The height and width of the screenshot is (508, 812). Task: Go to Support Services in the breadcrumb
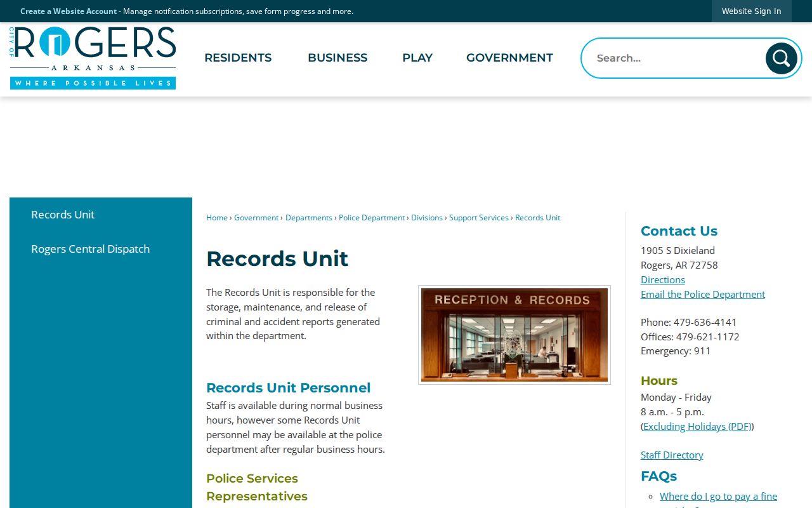pos(479,218)
